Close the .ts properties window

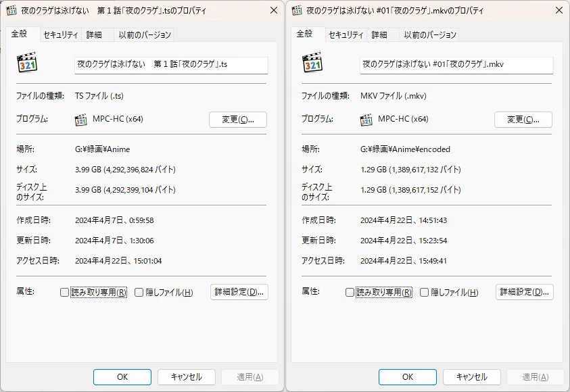273,11
